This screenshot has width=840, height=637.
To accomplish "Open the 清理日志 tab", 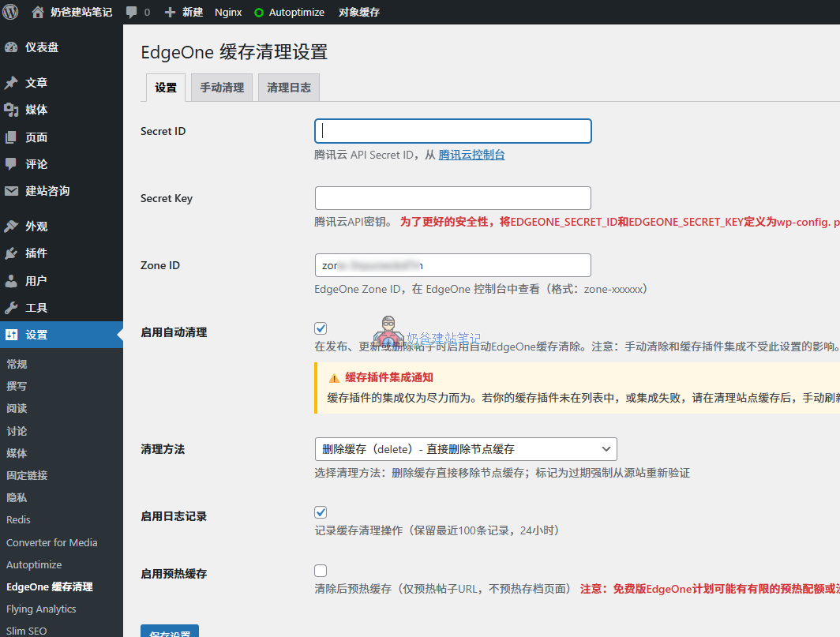I will tap(288, 88).
